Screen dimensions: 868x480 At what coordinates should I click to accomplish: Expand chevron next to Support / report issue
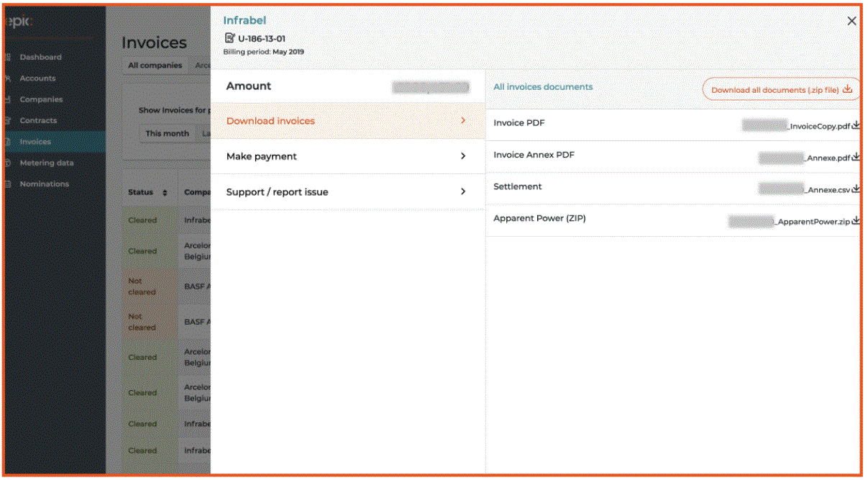tap(463, 192)
